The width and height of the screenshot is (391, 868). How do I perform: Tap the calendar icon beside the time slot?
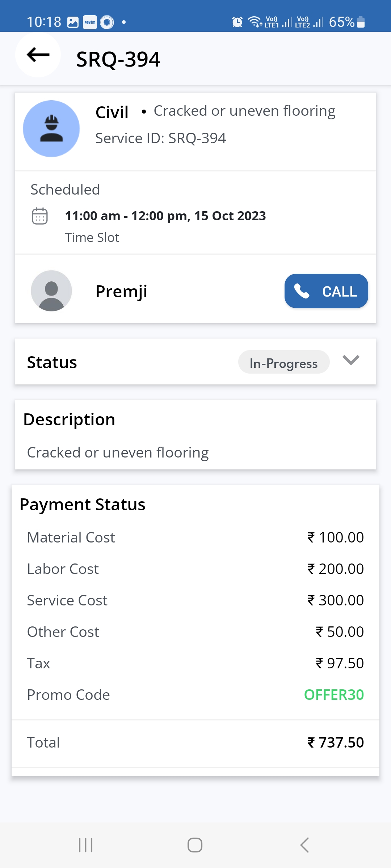click(x=40, y=216)
